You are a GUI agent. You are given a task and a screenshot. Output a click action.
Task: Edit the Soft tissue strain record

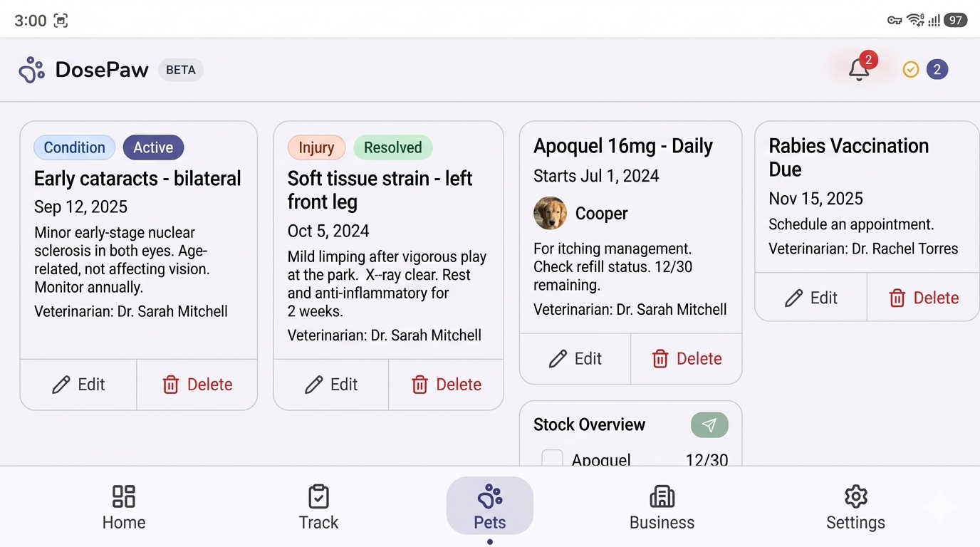pyautogui.click(x=331, y=385)
